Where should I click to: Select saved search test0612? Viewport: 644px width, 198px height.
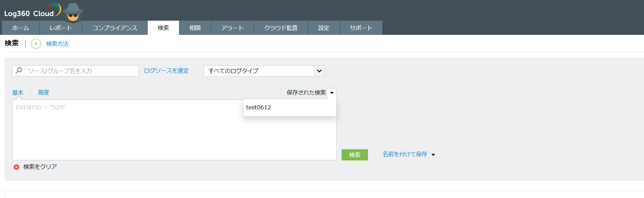[258, 107]
